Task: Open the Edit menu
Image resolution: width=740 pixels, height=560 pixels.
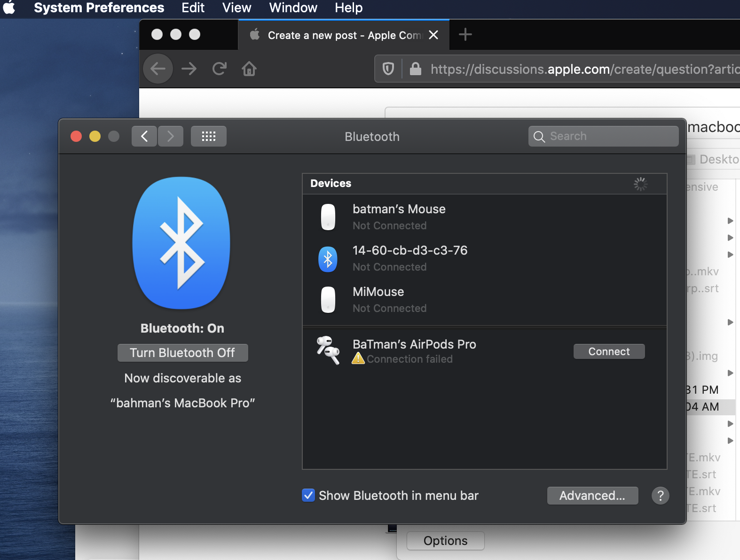Action: (193, 8)
